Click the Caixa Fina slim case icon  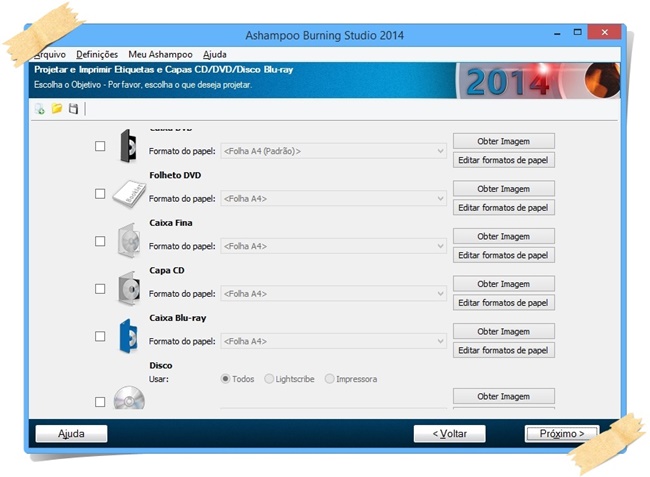[129, 241]
